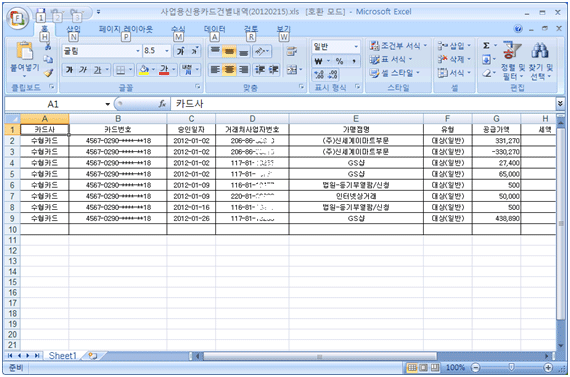The width and height of the screenshot is (570, 377).
Task: Toggle italic text formatting
Action: coord(83,70)
